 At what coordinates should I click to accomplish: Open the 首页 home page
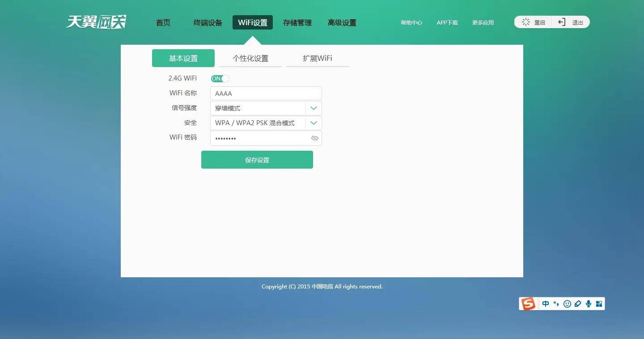point(163,22)
